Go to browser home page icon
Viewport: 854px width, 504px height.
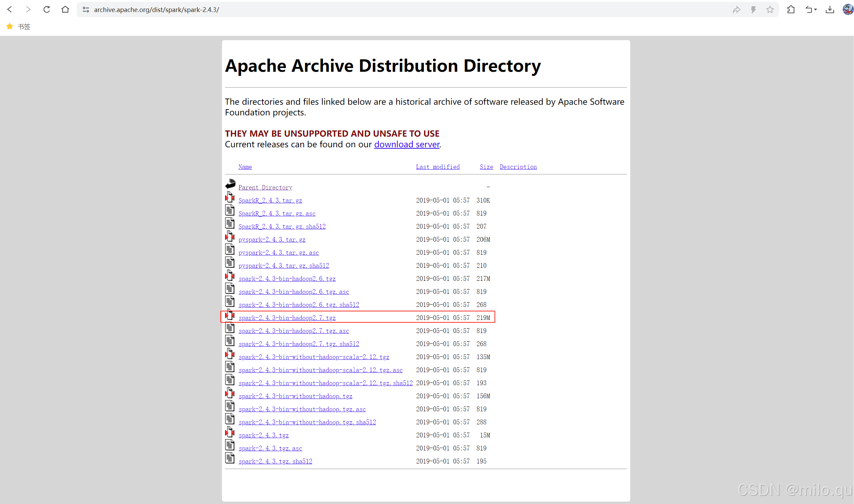coord(65,10)
